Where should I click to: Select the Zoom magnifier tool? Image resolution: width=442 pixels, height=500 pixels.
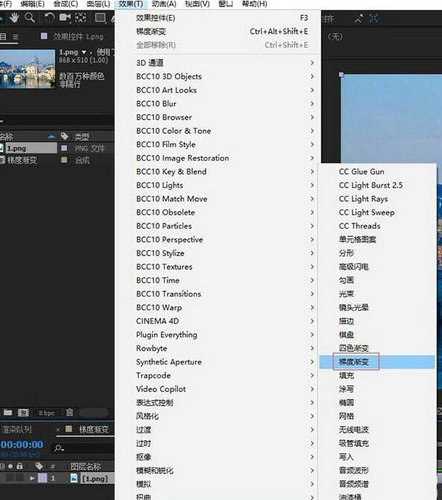(x=30, y=17)
